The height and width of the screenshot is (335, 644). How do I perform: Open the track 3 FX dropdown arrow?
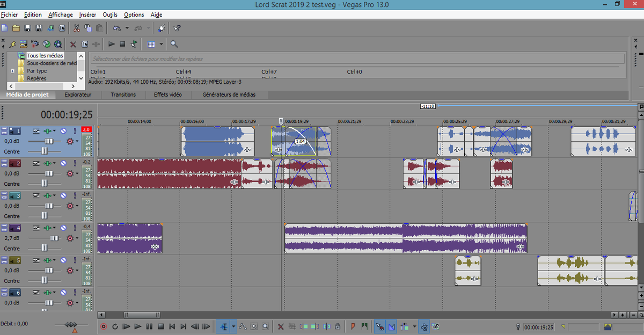(54, 195)
